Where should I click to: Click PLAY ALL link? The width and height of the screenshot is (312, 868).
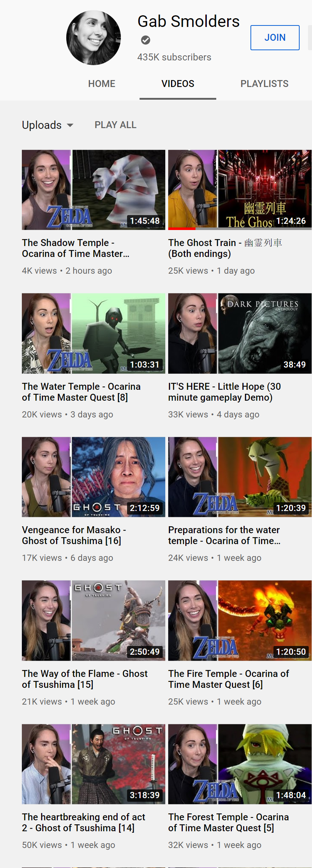(115, 125)
